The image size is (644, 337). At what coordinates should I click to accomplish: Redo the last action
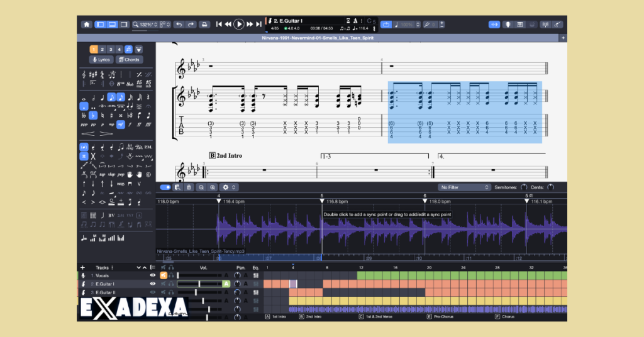tap(191, 25)
